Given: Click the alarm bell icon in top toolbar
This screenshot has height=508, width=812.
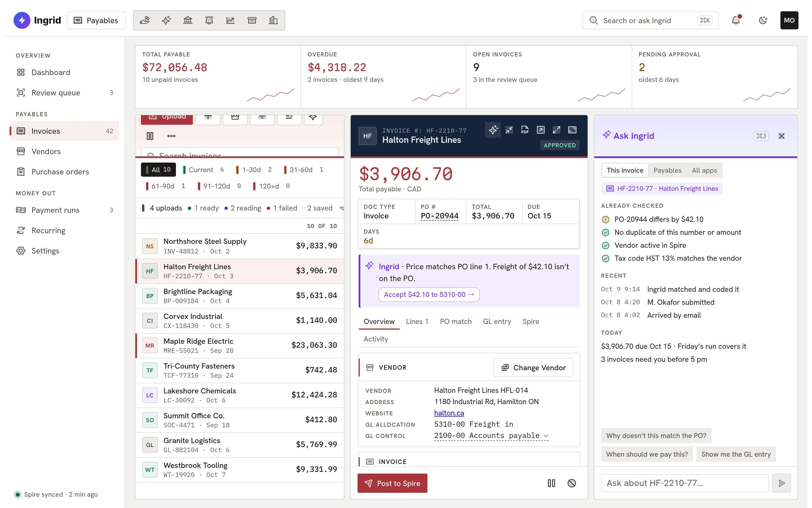Looking at the screenshot, I should click(209, 21).
